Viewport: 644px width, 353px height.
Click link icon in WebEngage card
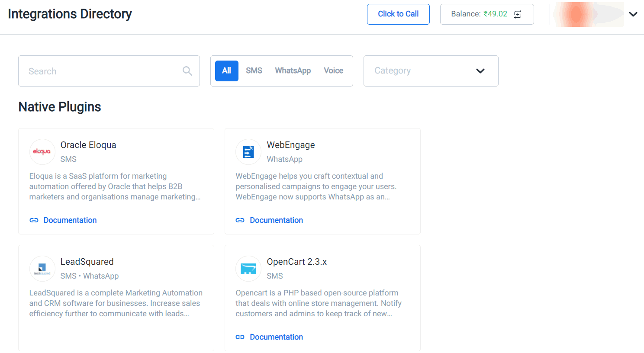click(240, 220)
